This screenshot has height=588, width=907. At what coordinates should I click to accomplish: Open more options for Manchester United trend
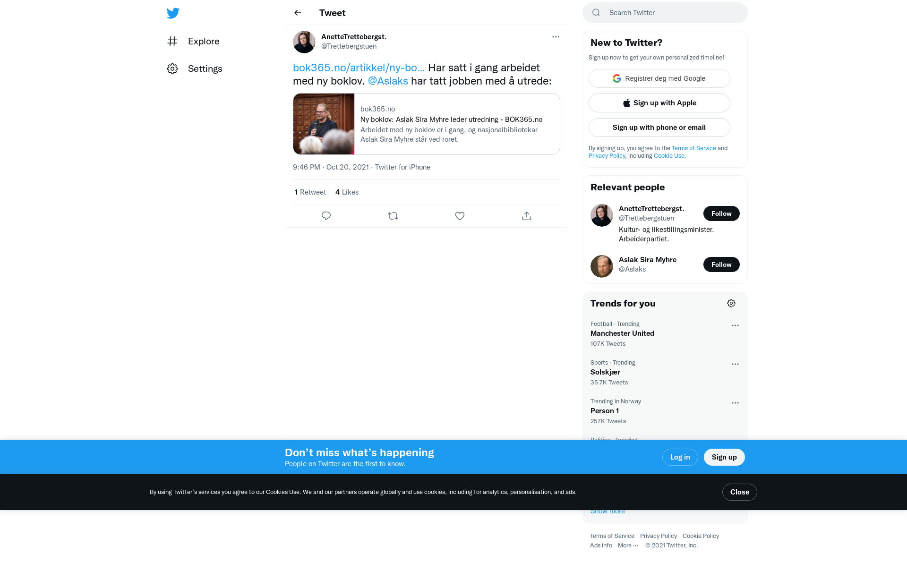735,325
